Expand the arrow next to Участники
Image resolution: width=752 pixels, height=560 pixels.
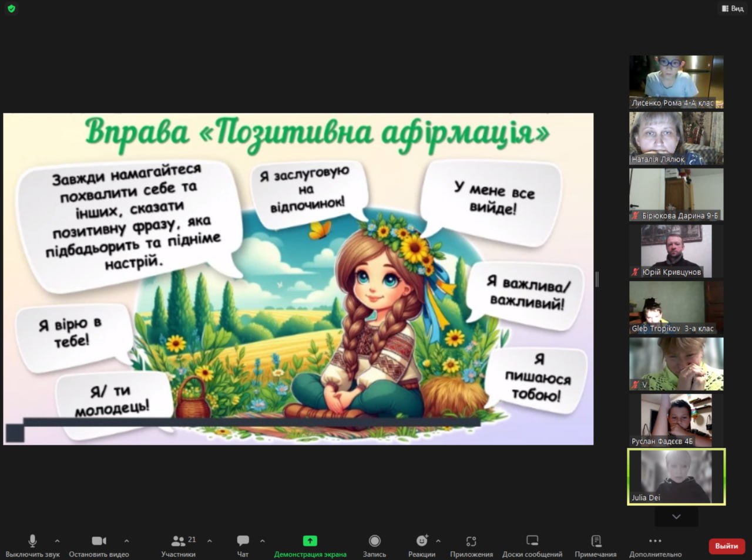coord(210,541)
